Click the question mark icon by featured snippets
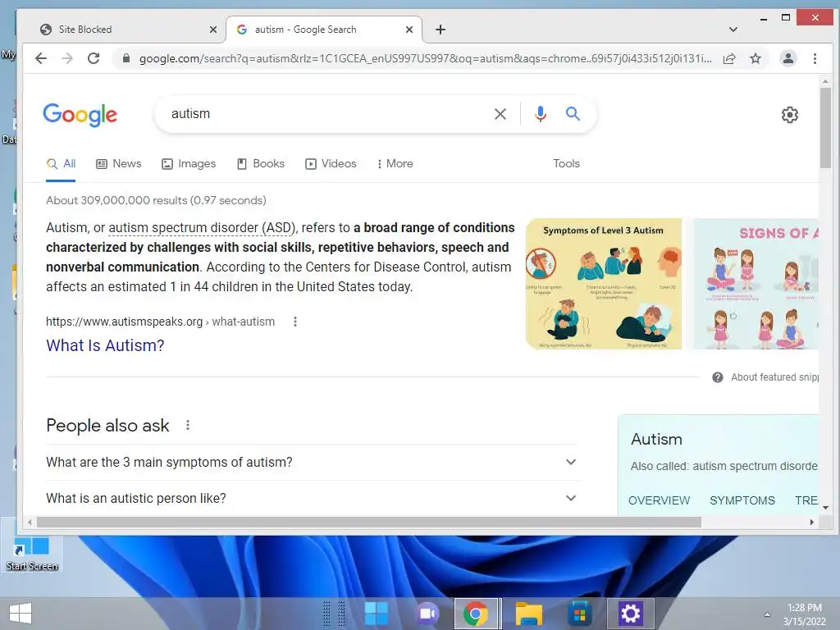 (x=717, y=377)
